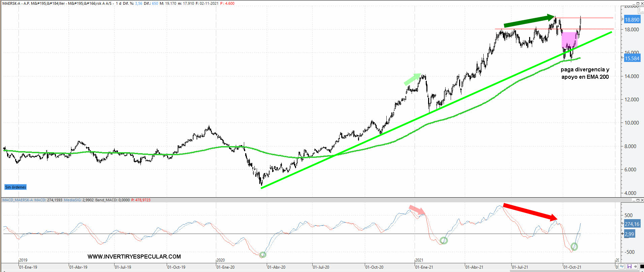Click the 15.584 EMA value label
644x272 pixels.
click(632, 59)
